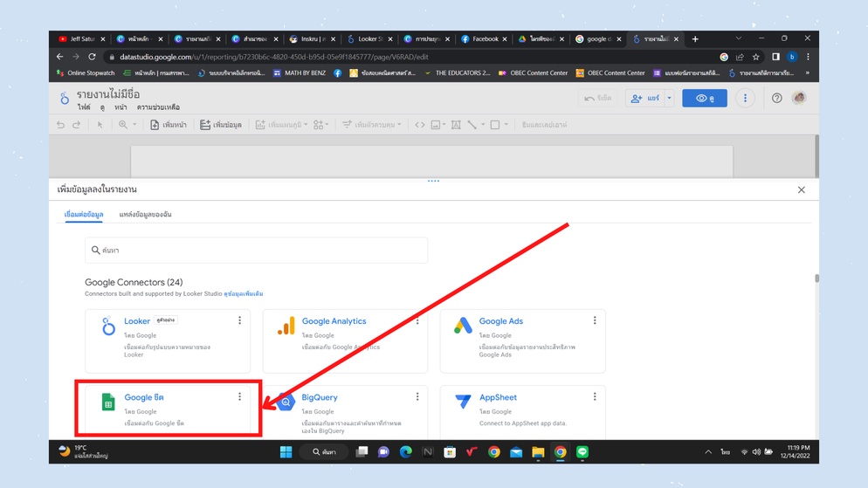Viewport: 868px width, 488px height.
Task: Click the help question mark icon
Action: [x=776, y=98]
